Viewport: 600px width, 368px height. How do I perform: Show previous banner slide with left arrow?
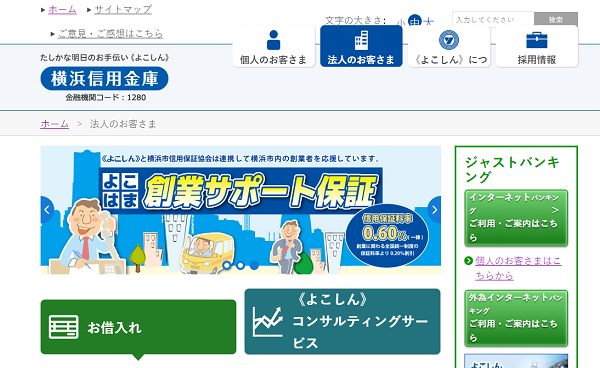(47, 210)
